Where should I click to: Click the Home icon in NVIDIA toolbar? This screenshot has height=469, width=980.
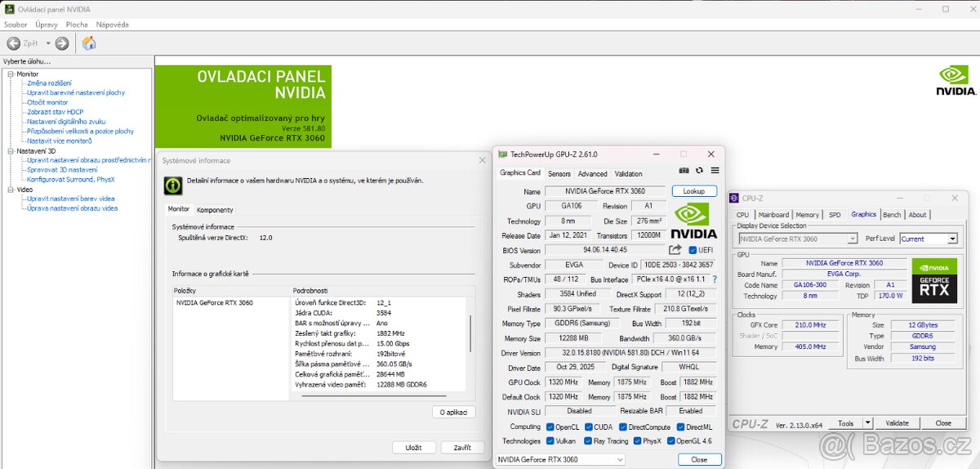click(x=89, y=43)
